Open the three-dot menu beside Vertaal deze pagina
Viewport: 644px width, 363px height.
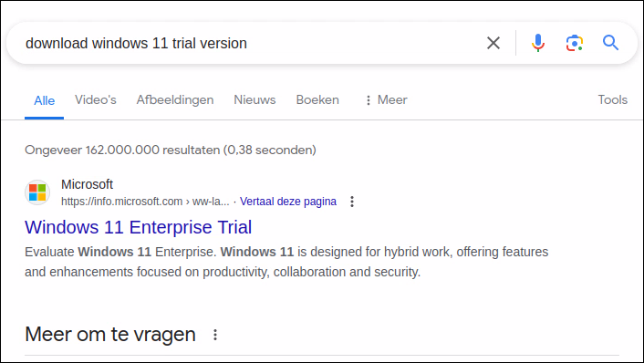(352, 202)
